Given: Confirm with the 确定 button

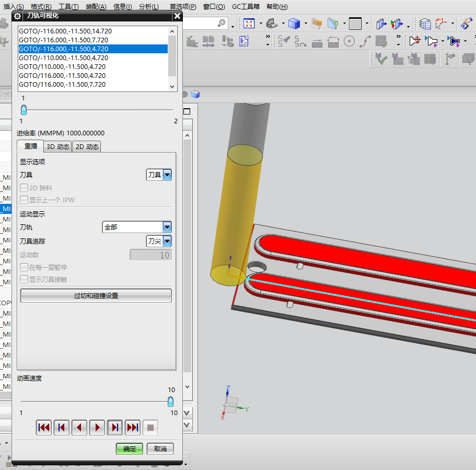Looking at the screenshot, I should [130, 449].
